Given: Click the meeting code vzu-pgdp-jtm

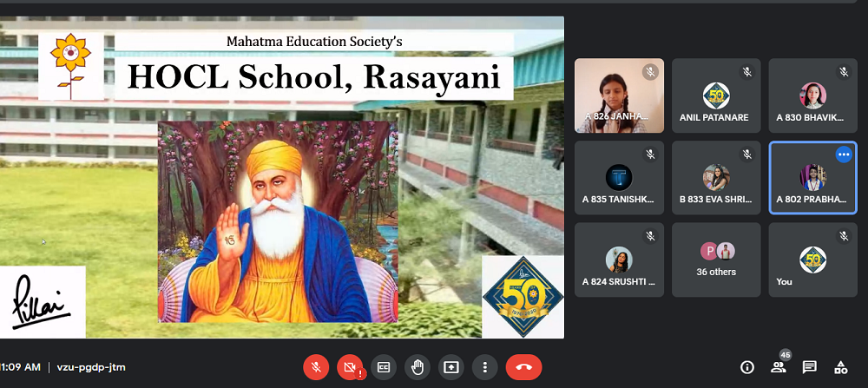Looking at the screenshot, I should pos(91,367).
